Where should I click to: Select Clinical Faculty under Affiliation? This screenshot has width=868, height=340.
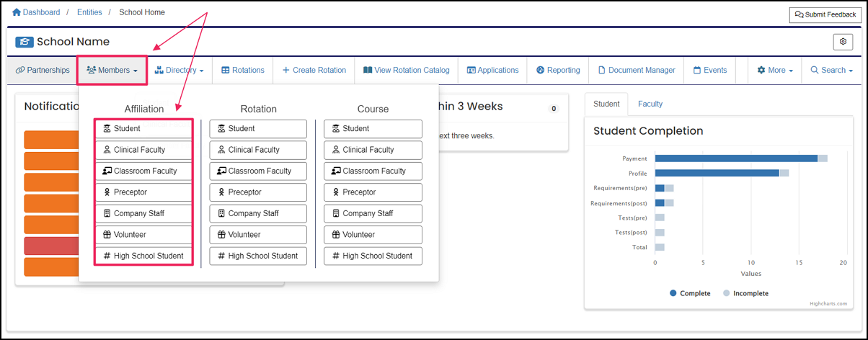(x=143, y=150)
